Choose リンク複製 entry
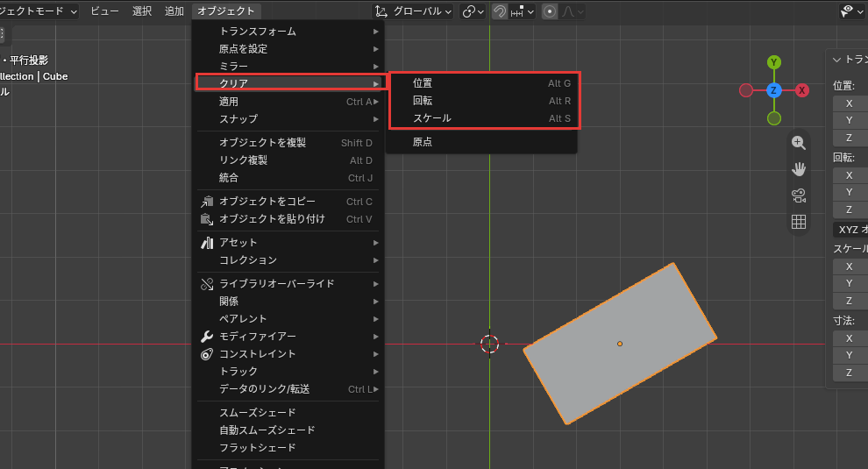 tap(288, 160)
